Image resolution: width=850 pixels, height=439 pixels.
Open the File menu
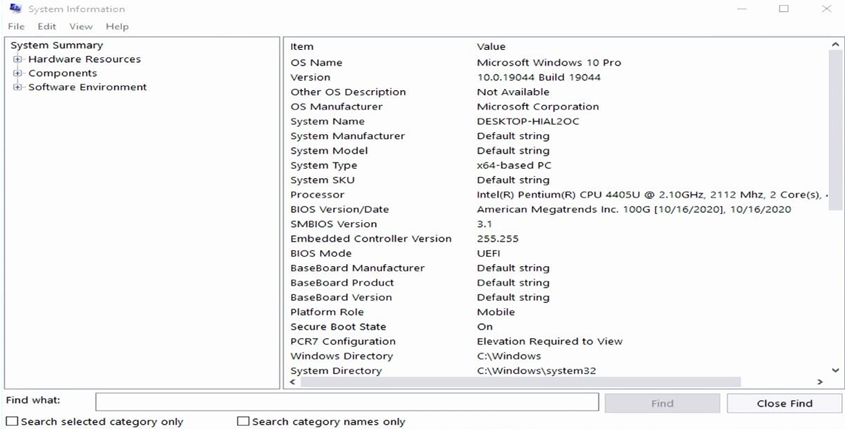coord(16,26)
